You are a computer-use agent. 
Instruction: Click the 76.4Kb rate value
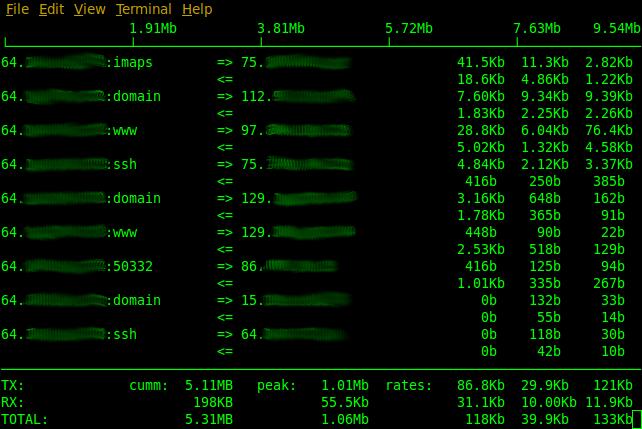pyautogui.click(x=613, y=131)
